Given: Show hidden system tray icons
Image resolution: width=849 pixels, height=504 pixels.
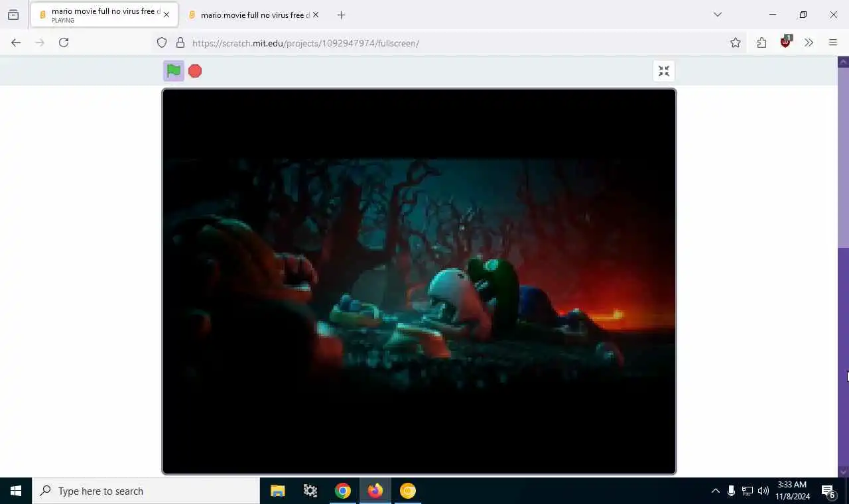Looking at the screenshot, I should coord(715,491).
